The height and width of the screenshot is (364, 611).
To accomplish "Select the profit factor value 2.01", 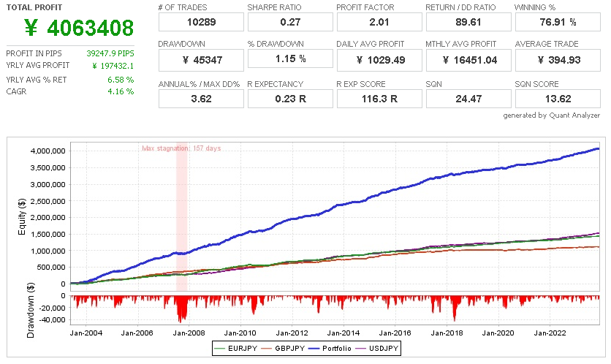I will coord(379,22).
